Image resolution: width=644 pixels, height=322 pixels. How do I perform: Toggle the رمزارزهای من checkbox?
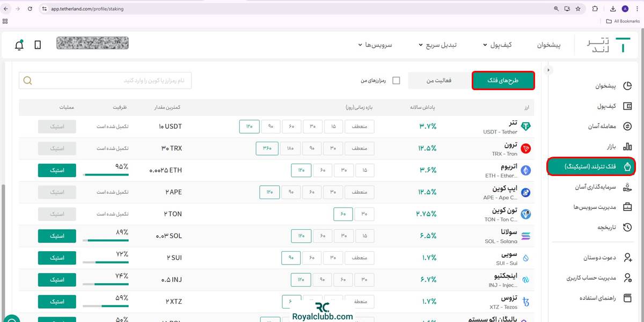pyautogui.click(x=396, y=80)
